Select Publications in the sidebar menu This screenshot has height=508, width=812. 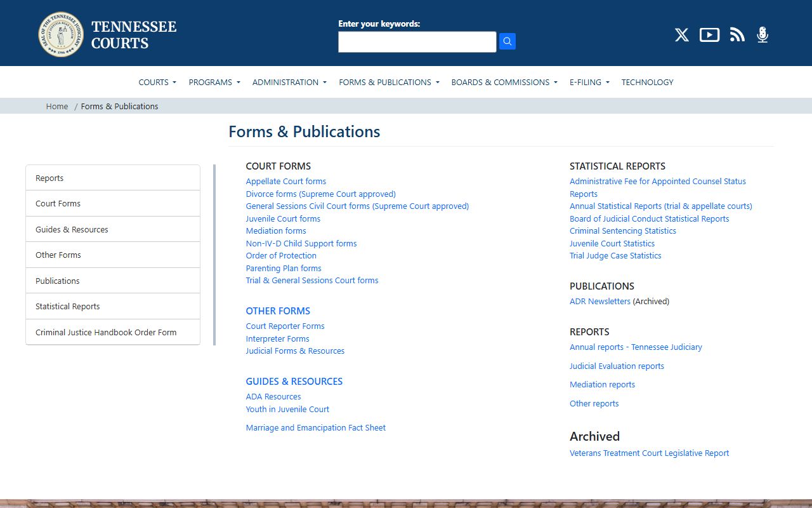click(x=113, y=281)
